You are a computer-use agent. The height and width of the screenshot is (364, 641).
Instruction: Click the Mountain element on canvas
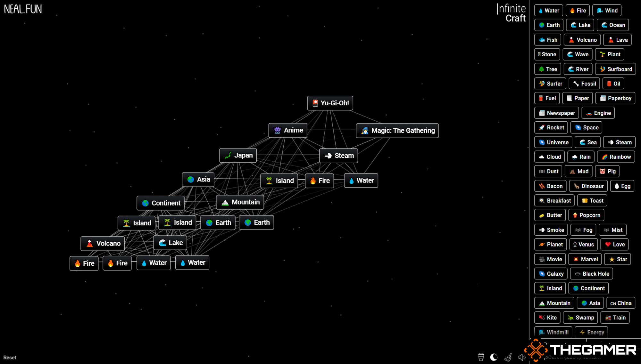pos(240,202)
